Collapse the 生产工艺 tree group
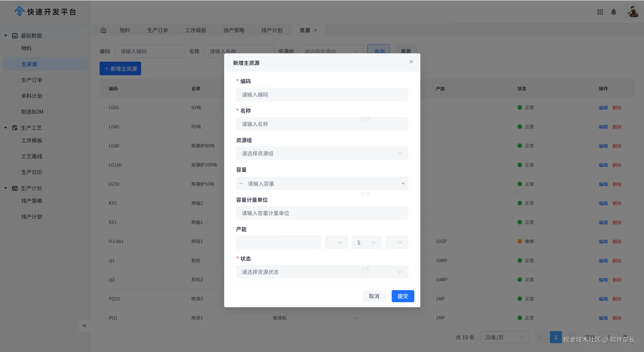Image resolution: width=644 pixels, height=352 pixels. pyautogui.click(x=6, y=128)
